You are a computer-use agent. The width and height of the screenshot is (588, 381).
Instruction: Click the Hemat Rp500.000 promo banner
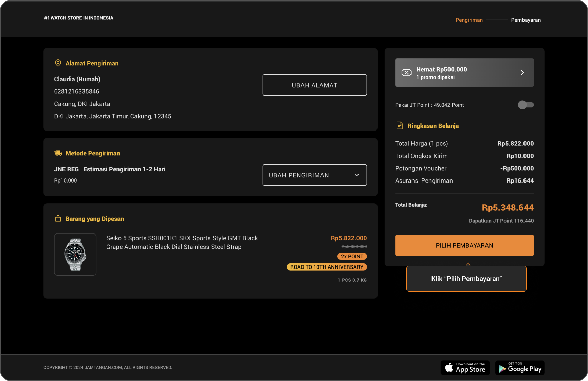[464, 73]
